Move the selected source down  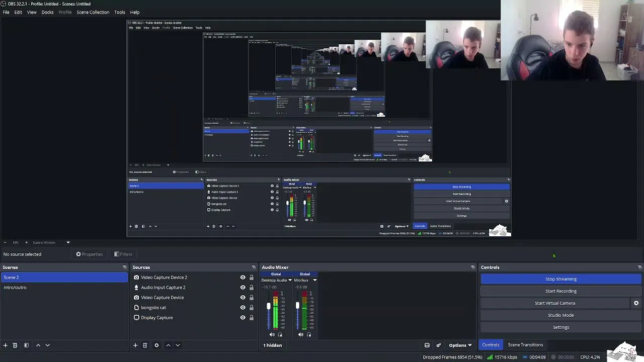pos(178,345)
